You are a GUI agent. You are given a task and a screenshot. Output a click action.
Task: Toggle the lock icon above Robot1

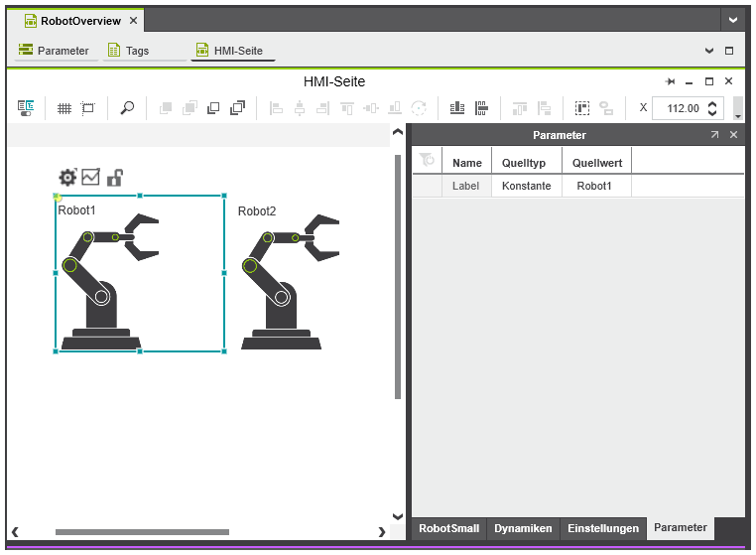115,178
